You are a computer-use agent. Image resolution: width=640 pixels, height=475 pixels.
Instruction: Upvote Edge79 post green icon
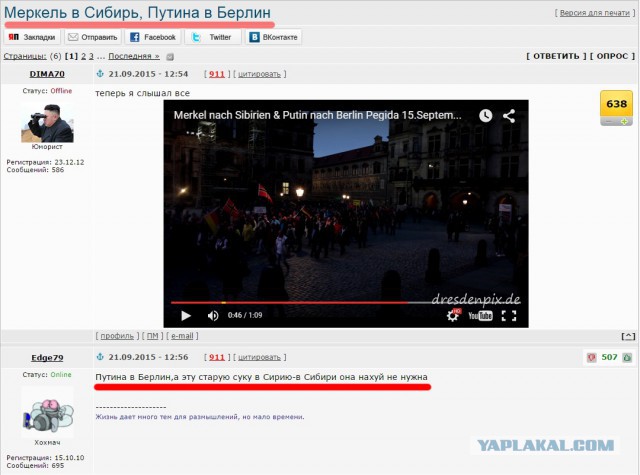click(627, 357)
